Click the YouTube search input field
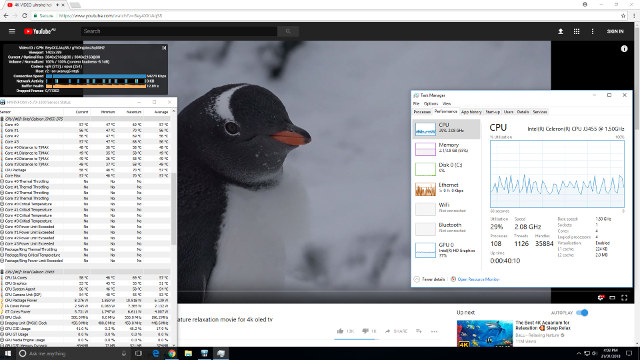Screen dimensions: 640x360 point(179,31)
